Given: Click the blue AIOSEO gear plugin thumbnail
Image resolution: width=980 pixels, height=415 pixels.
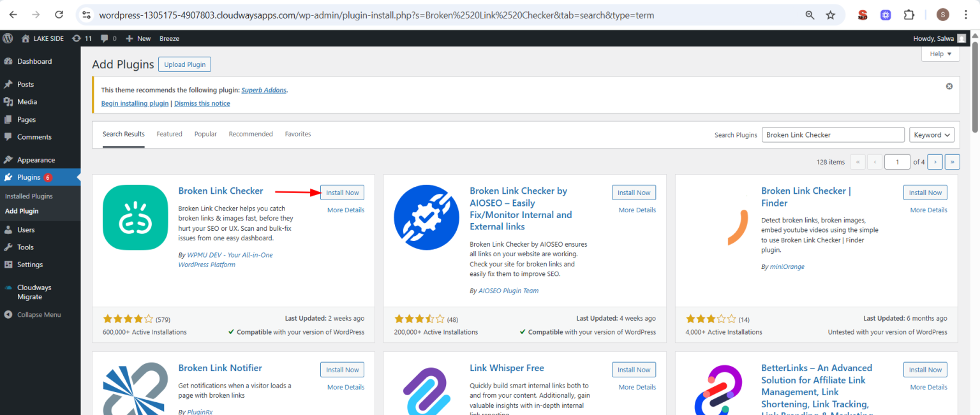Looking at the screenshot, I should click(x=427, y=217).
